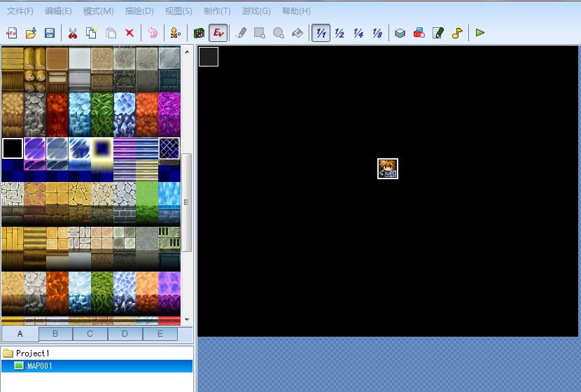This screenshot has height=392, width=581.
Task: Switch to tileset tab B
Action: coord(55,334)
